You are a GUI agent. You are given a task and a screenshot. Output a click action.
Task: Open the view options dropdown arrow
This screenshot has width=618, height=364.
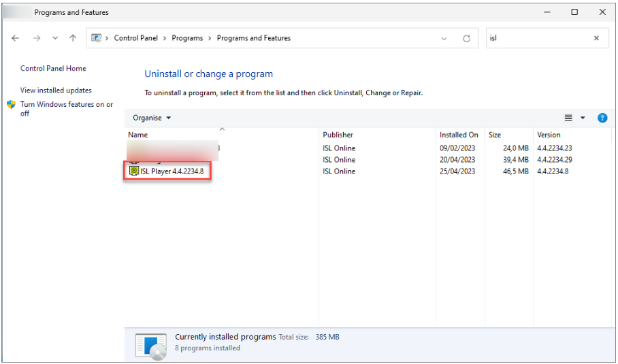pos(583,118)
